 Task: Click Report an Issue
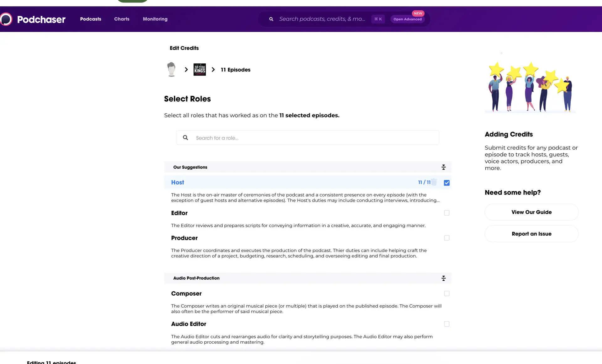click(531, 234)
